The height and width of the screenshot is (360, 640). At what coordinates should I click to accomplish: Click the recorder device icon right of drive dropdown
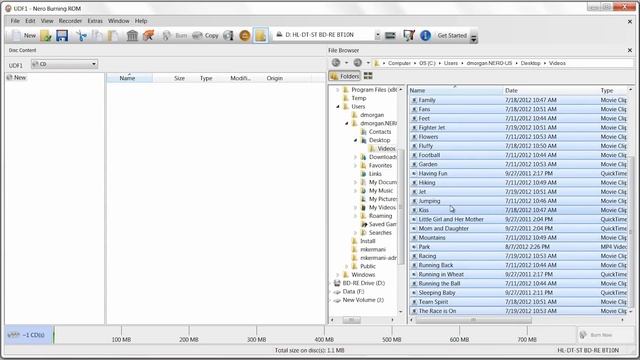(390, 36)
